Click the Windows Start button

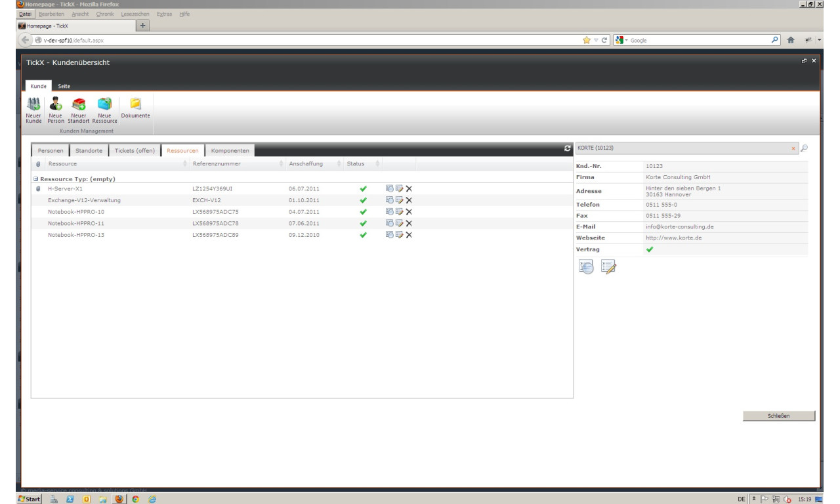[30, 499]
